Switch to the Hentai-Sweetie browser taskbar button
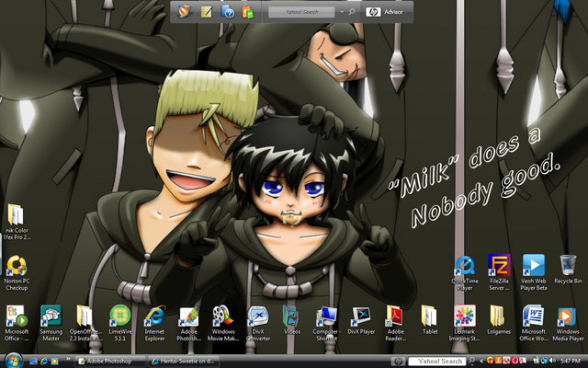The image size is (588, 368). pos(185,362)
